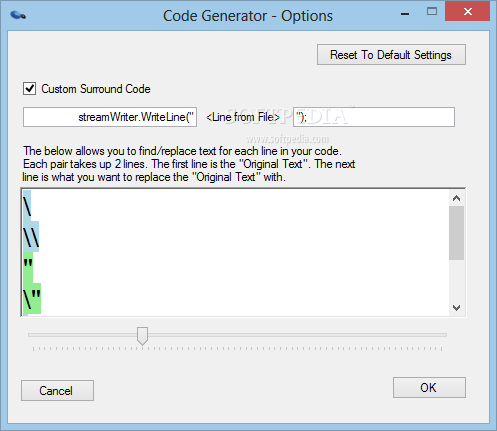
Task: Close the Code Generator Options window
Action: tap(467, 11)
